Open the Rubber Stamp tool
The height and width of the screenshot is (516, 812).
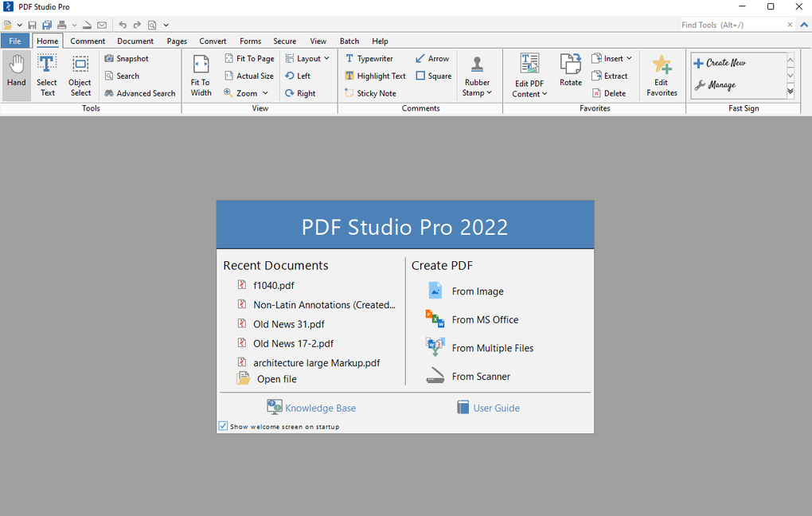(478, 74)
